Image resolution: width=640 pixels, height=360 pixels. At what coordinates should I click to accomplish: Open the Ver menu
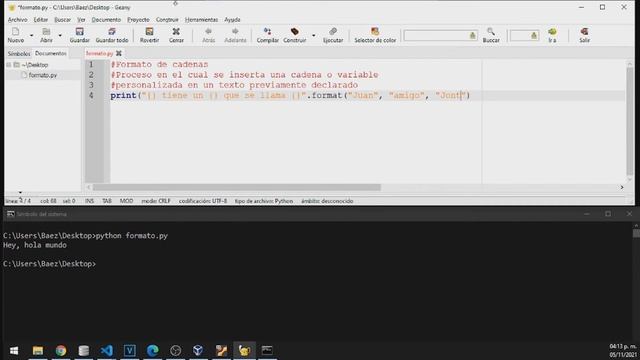click(x=81, y=20)
